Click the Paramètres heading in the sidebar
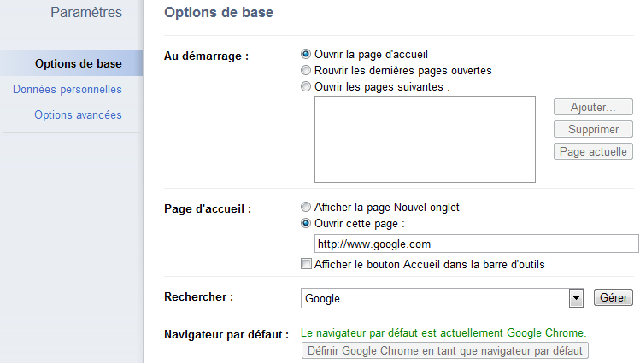 coord(86,12)
